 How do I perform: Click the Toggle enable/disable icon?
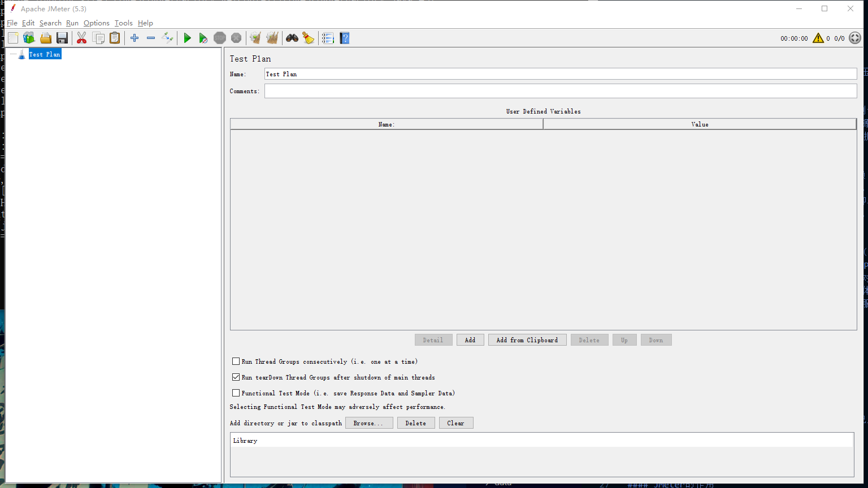tap(167, 38)
